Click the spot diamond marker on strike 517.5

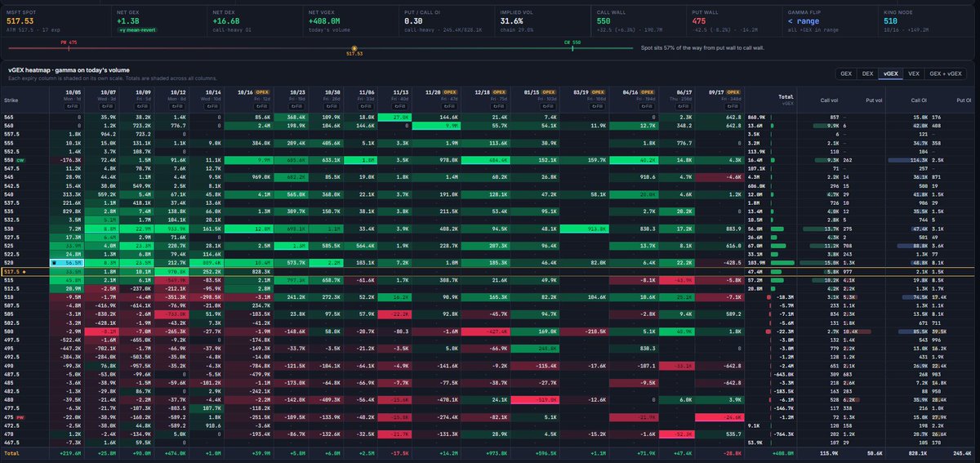pos(24,271)
